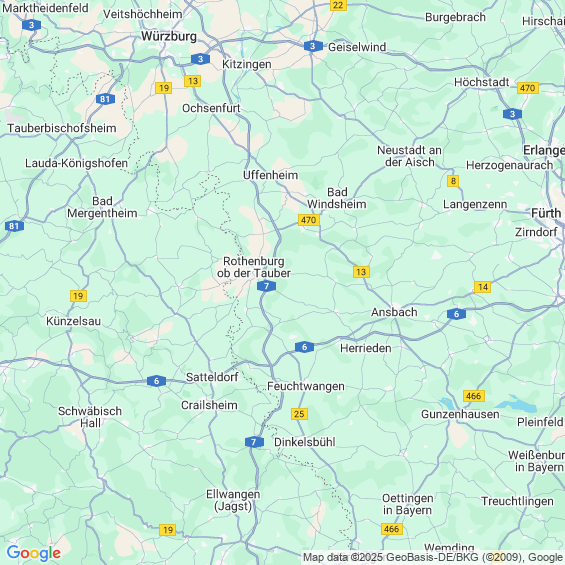Select the Bad Mergentheim label
This screenshot has width=565, height=565.
102,207
